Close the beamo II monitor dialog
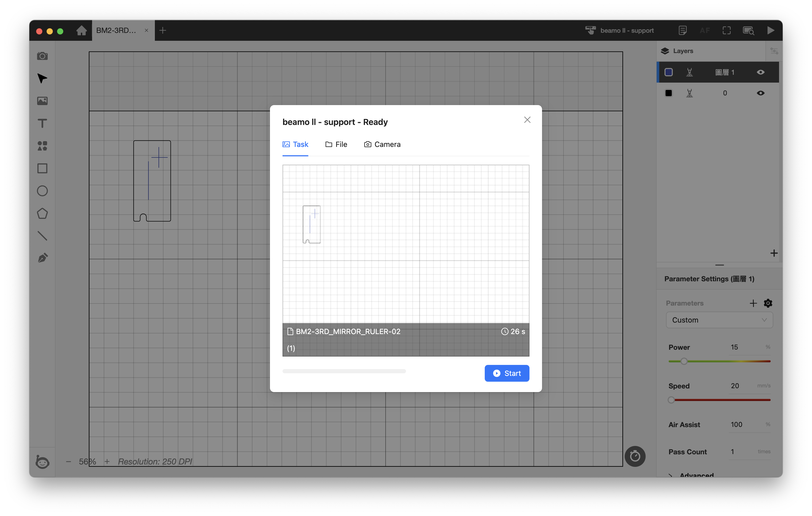 527,120
